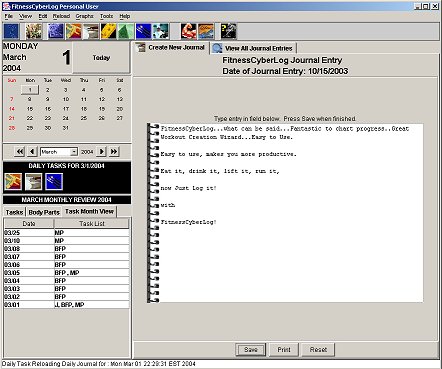This screenshot has width=442, height=369.
Task: Select the 03/02 row in task table
Action: coord(66,297)
